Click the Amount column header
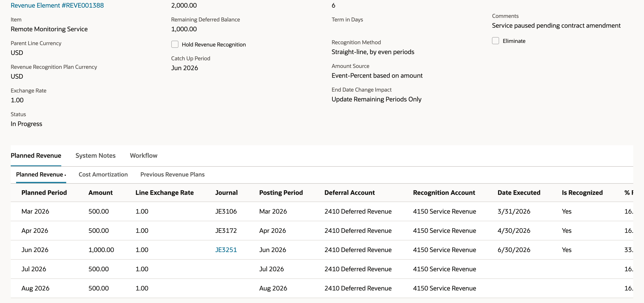The width and height of the screenshot is (644, 303). tap(100, 192)
